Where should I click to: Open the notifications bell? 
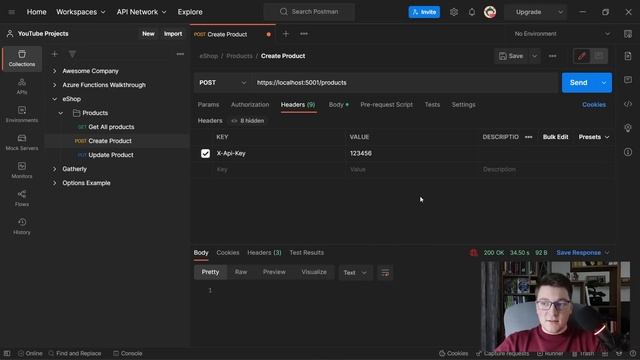[472, 12]
